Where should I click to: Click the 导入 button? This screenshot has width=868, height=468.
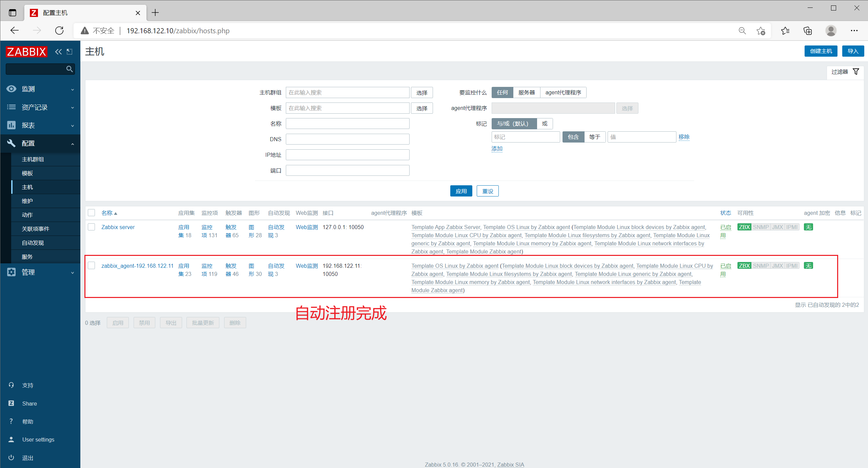click(x=853, y=51)
